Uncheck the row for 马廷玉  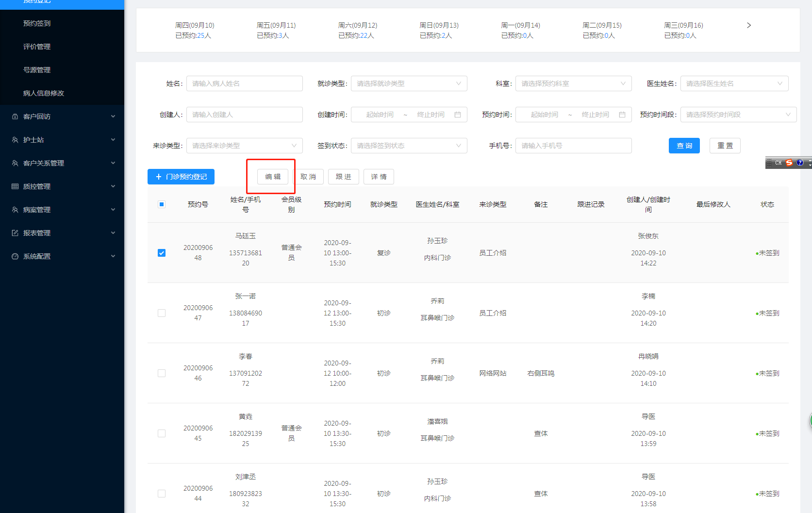[x=162, y=253]
